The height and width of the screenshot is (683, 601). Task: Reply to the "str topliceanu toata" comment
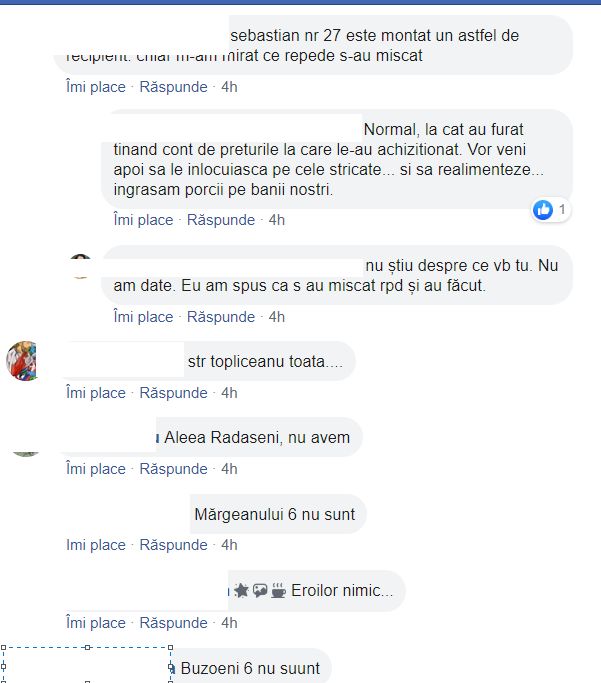click(173, 393)
